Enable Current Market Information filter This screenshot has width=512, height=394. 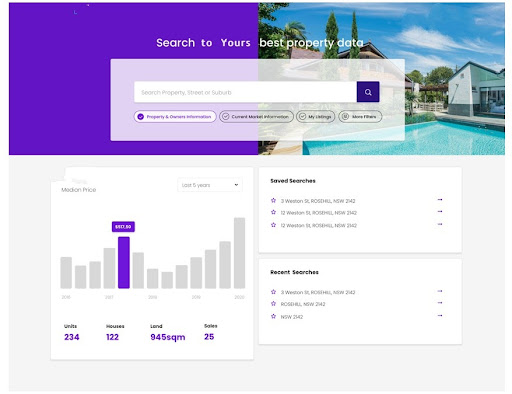[256, 117]
